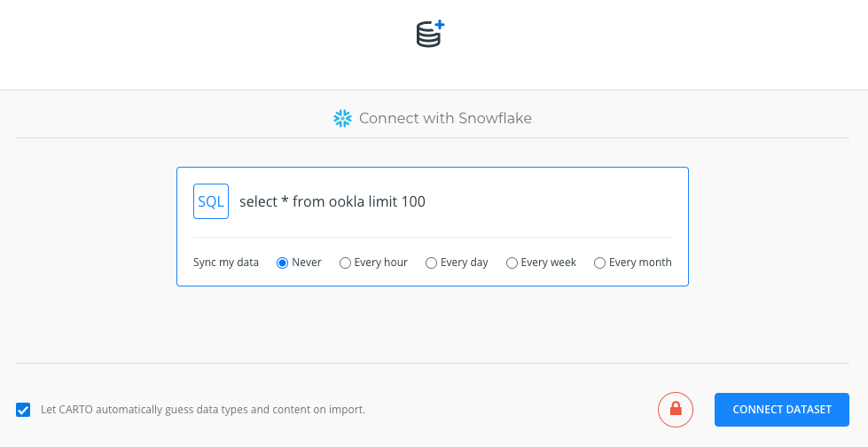The width and height of the screenshot is (868, 447).
Task: Click the Sync my data label
Action: pyautogui.click(x=225, y=263)
